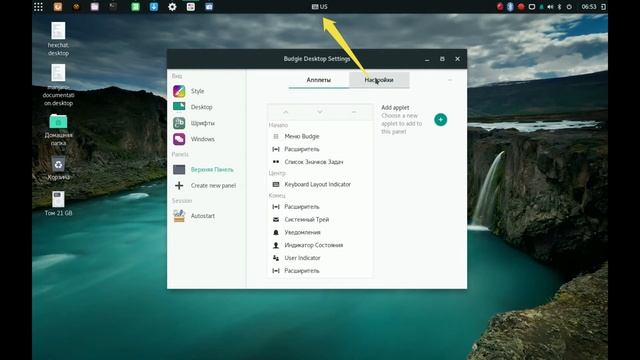
Task: Open Desktop settings in sidebar
Action: [x=207, y=107]
